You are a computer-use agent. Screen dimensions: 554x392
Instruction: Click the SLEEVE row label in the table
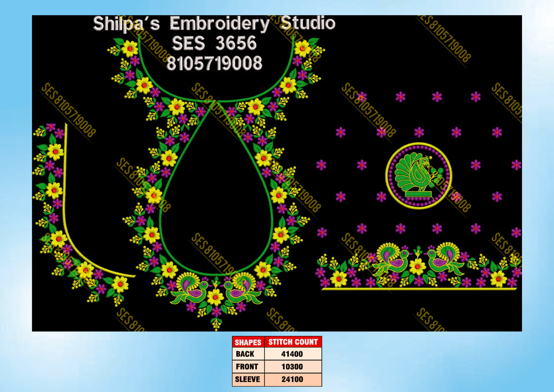click(x=248, y=379)
